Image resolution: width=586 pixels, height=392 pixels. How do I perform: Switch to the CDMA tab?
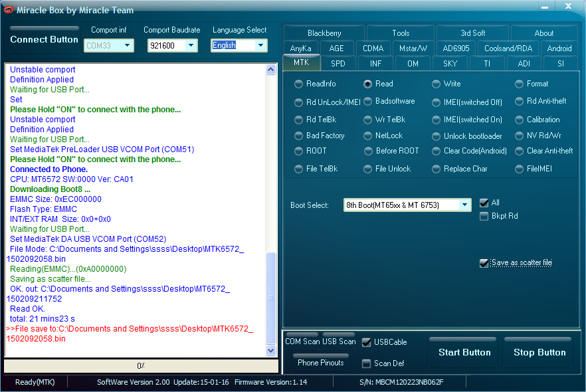point(373,49)
